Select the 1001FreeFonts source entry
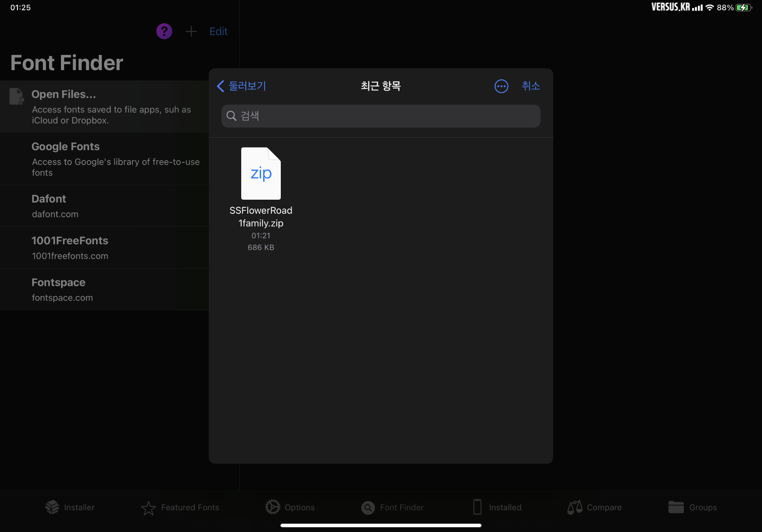Viewport: 762px width, 532px height. [104, 248]
